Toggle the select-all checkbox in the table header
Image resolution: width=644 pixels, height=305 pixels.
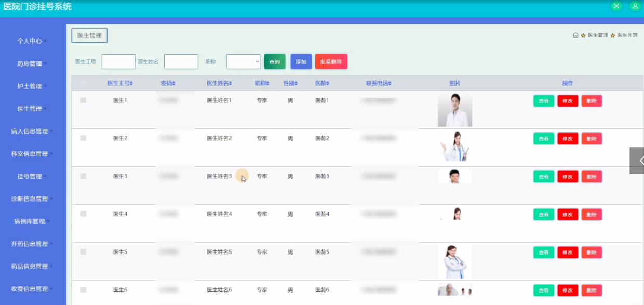(x=83, y=83)
